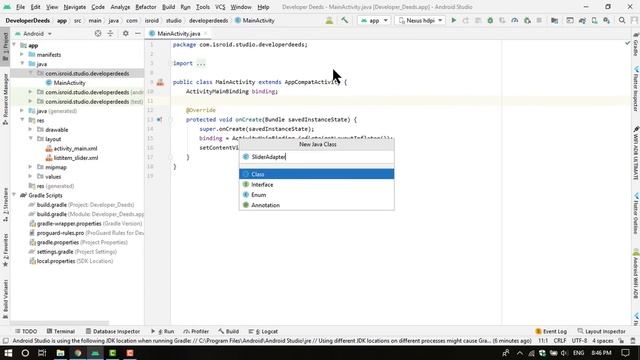The height and width of the screenshot is (360, 640).
Task: Open the SDK Manager icon
Action: [607, 20]
